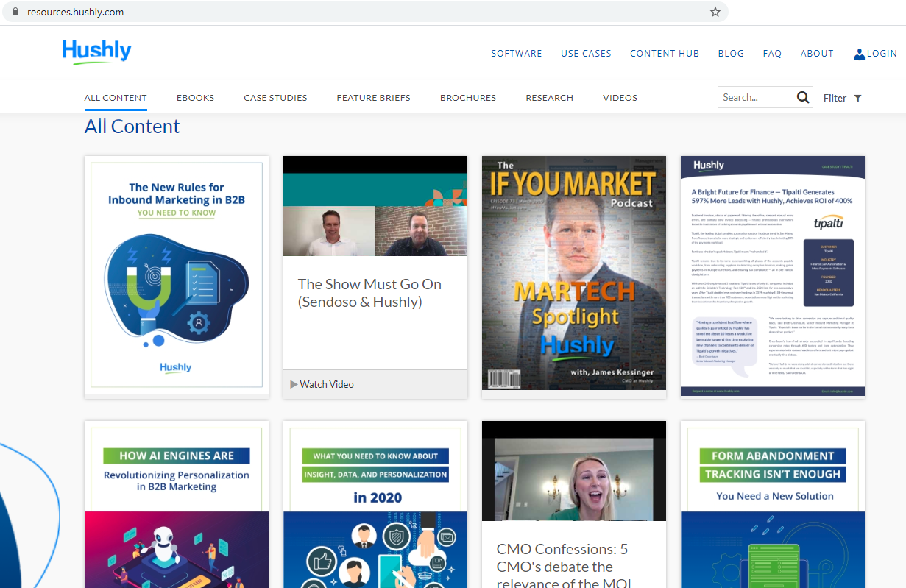Open Form Abandonment Tracking Isn't Enough card
Screen dimensions: 906x588
click(773, 504)
